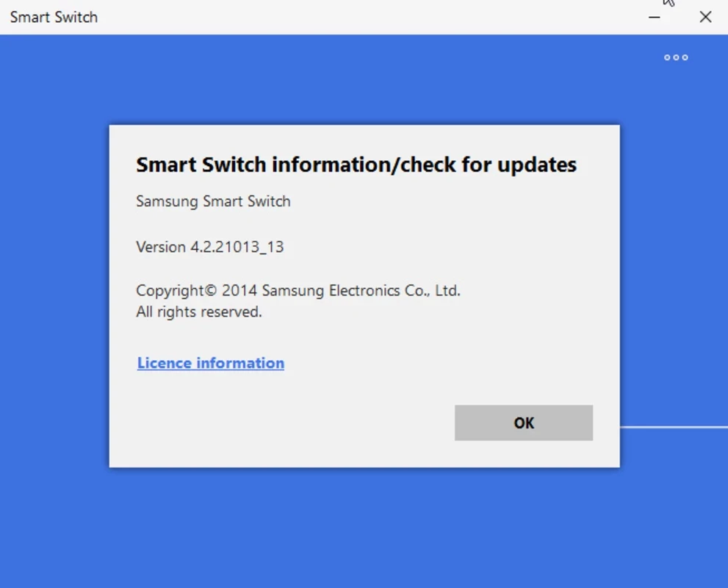
Task: Click the Smart Switch title bar label
Action: 54,17
